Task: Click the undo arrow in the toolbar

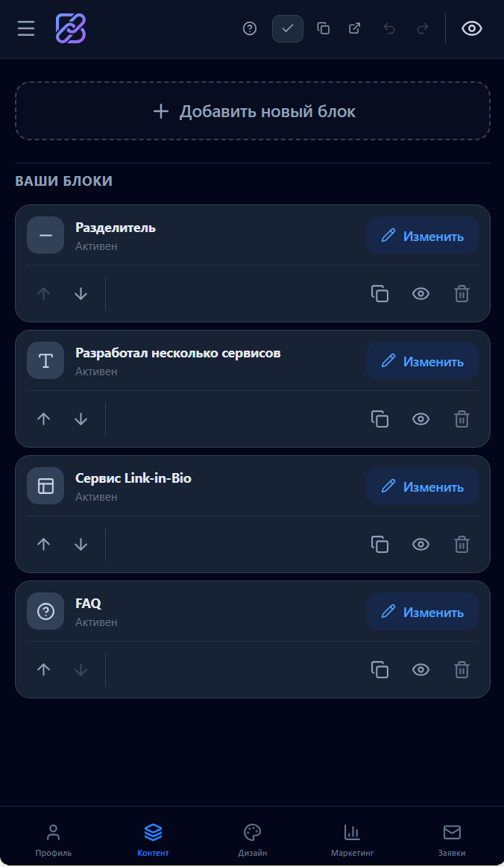Action: tap(388, 28)
